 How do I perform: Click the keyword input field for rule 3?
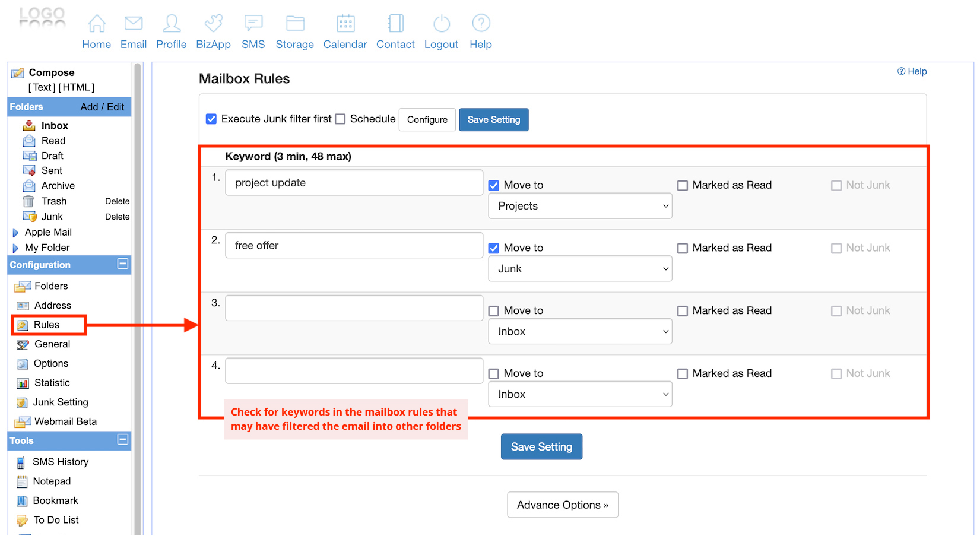(354, 309)
